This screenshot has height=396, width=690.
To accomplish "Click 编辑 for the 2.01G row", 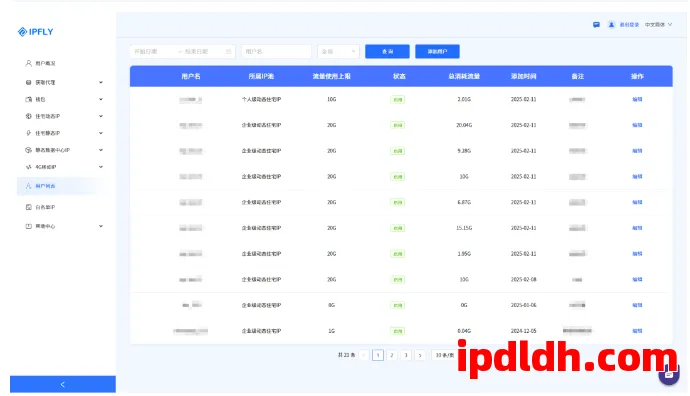I will point(637,99).
